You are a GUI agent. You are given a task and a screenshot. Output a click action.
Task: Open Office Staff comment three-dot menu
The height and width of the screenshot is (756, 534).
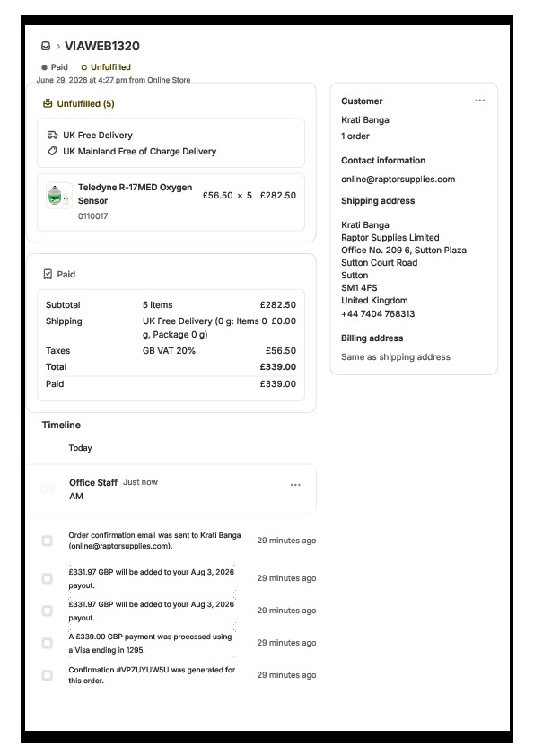[x=295, y=485]
